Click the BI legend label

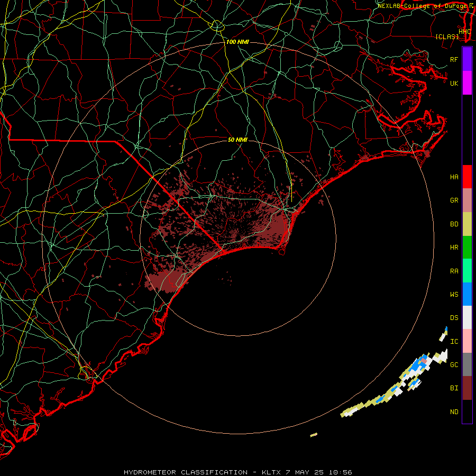pyautogui.click(x=454, y=388)
